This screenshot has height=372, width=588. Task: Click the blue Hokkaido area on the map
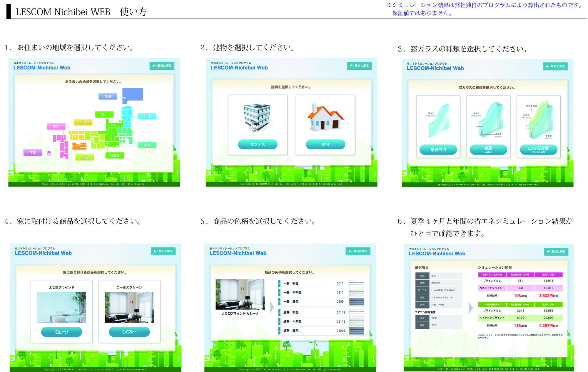[x=132, y=95]
